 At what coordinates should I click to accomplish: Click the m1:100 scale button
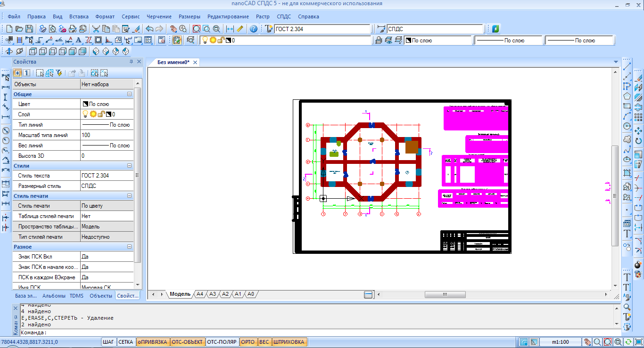pos(560,342)
